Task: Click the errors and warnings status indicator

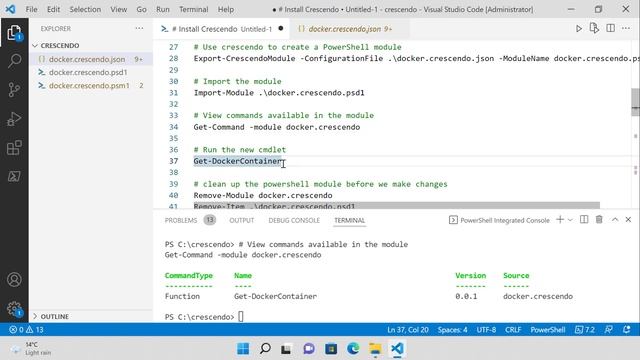Action: tap(26, 329)
